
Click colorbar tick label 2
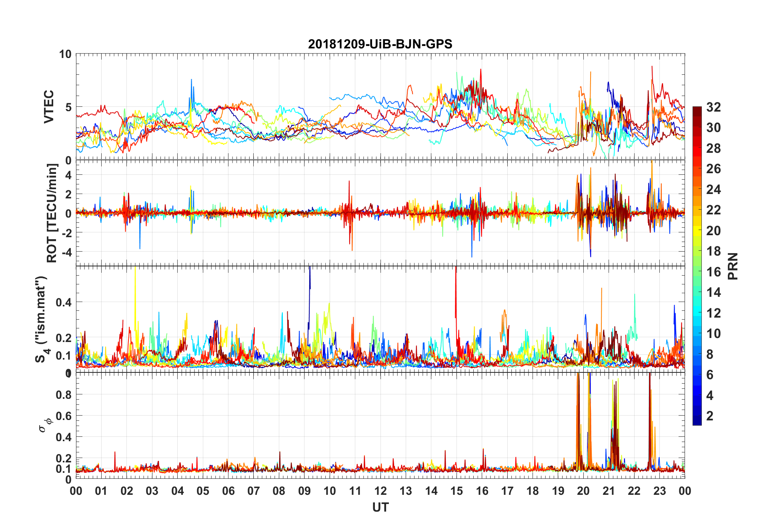click(710, 416)
